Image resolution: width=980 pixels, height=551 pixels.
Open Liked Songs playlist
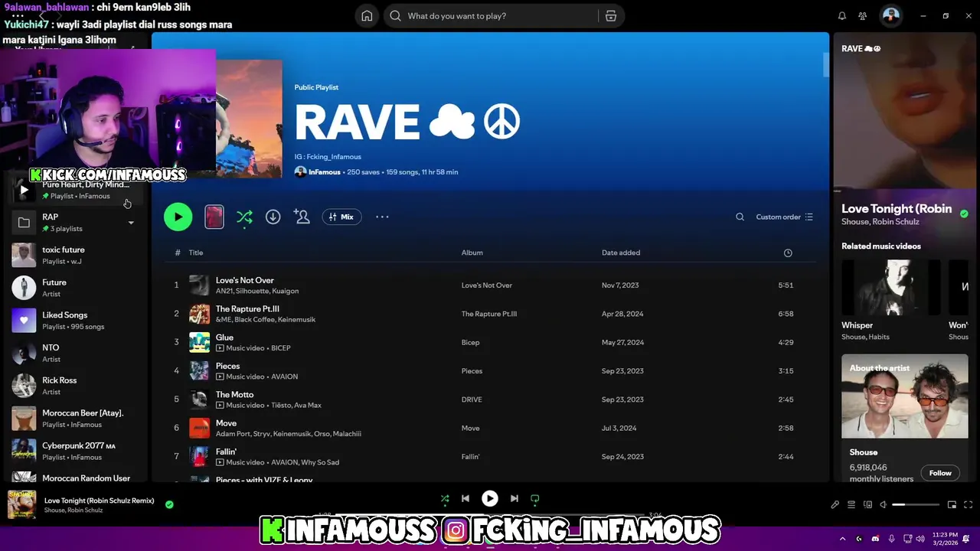[74, 320]
